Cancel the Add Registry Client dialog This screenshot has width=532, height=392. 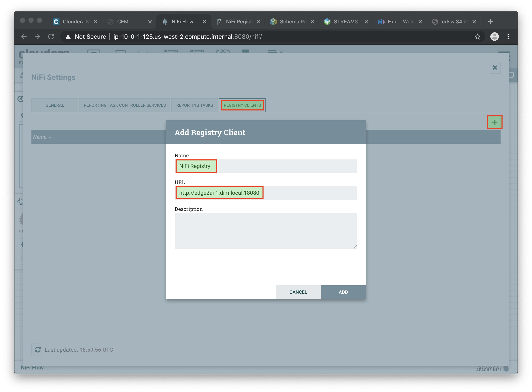click(298, 292)
